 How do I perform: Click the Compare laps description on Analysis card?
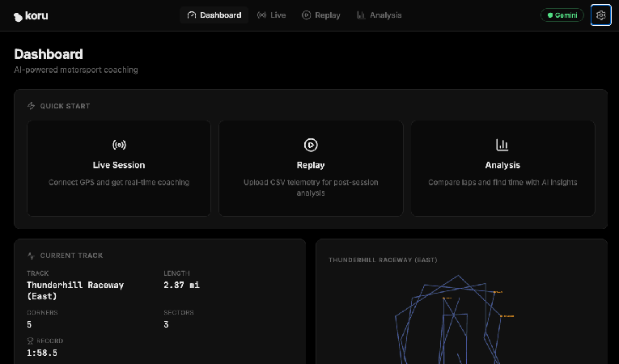click(502, 183)
